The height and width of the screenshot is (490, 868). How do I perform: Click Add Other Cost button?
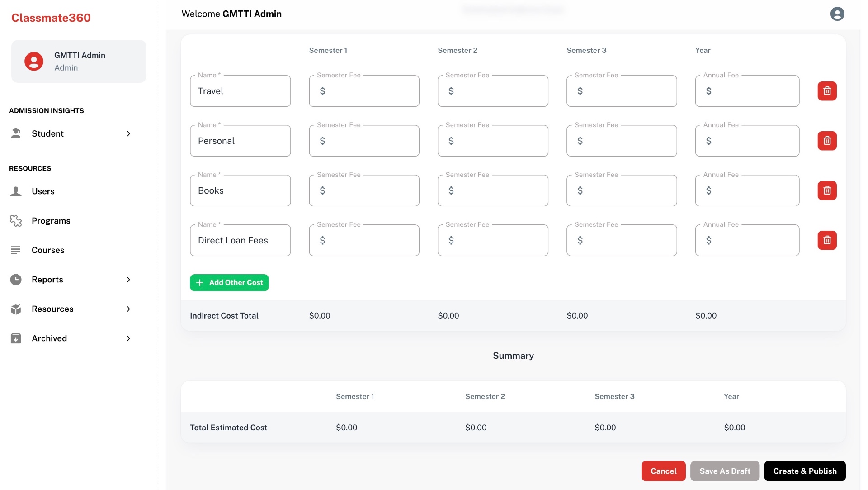[x=229, y=283]
